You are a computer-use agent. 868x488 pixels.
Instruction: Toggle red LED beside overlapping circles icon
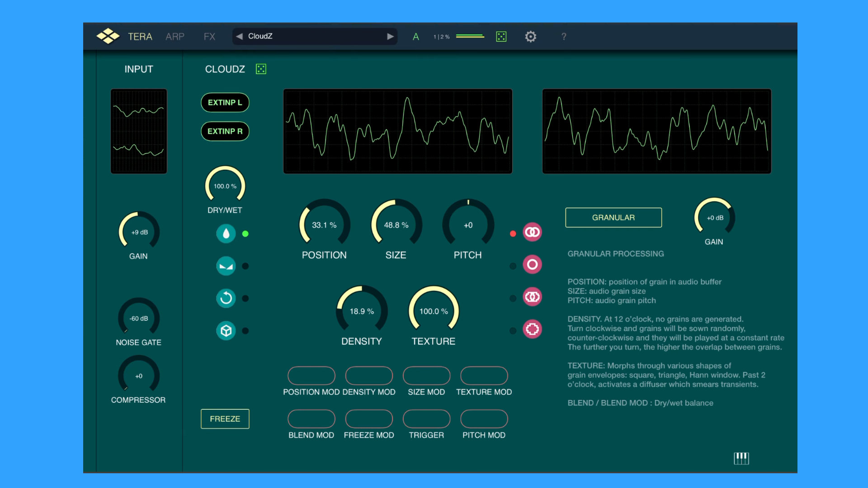[513, 234]
